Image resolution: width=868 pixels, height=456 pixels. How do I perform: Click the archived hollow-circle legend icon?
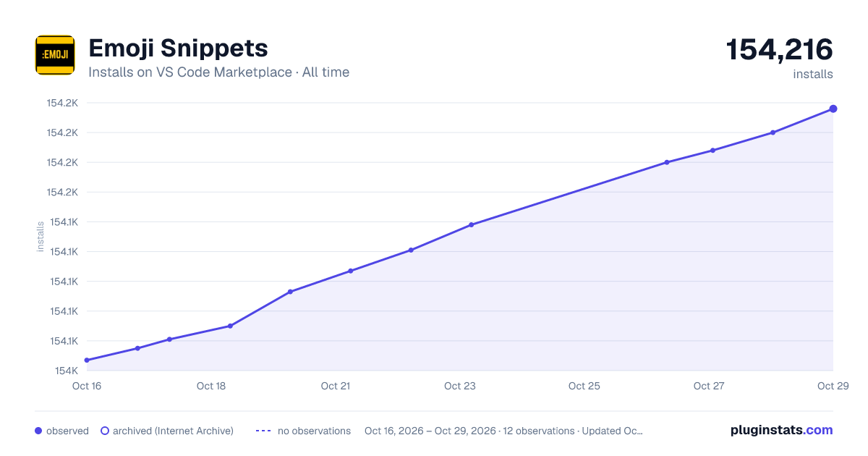click(x=104, y=431)
